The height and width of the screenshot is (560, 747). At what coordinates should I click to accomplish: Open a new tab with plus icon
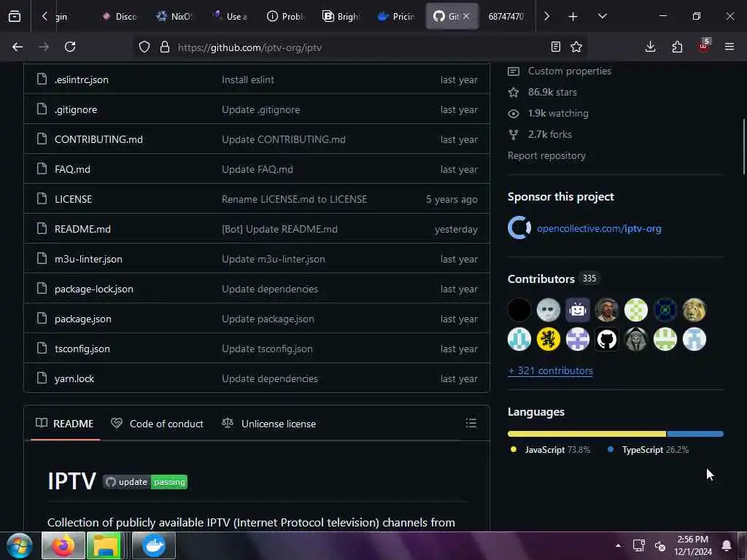[573, 17]
